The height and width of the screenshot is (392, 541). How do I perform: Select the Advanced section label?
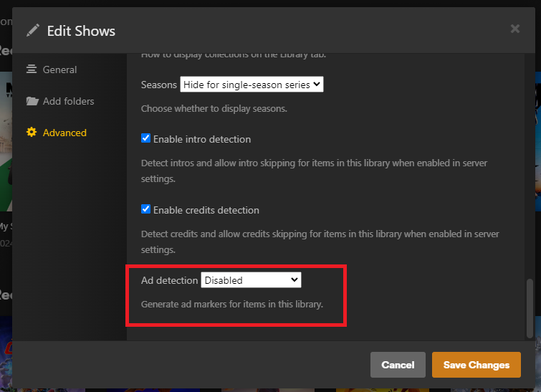point(64,133)
